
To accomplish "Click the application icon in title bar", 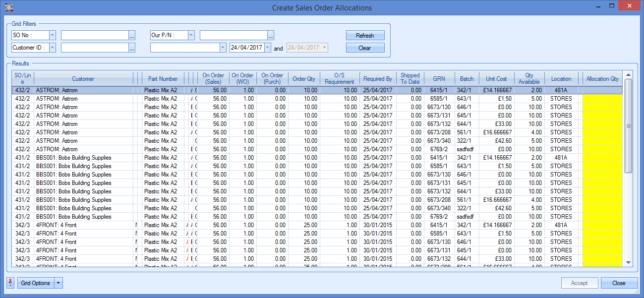I will [8, 7].
